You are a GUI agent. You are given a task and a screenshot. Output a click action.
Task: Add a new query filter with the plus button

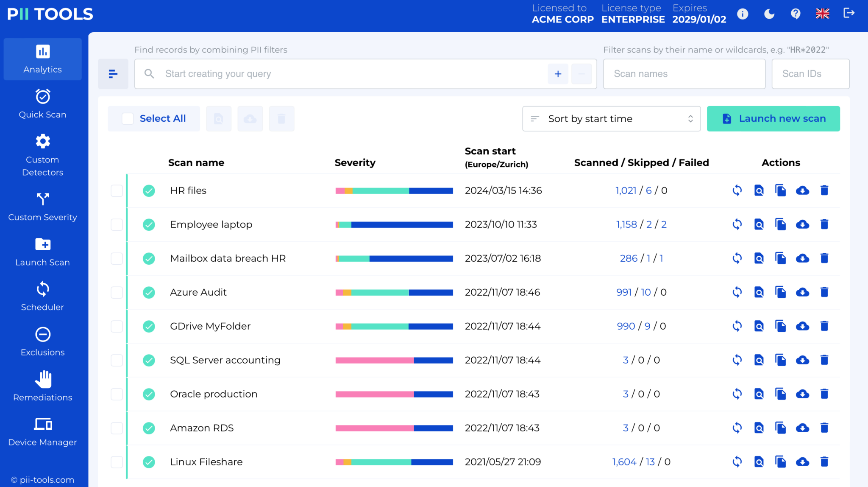(558, 73)
